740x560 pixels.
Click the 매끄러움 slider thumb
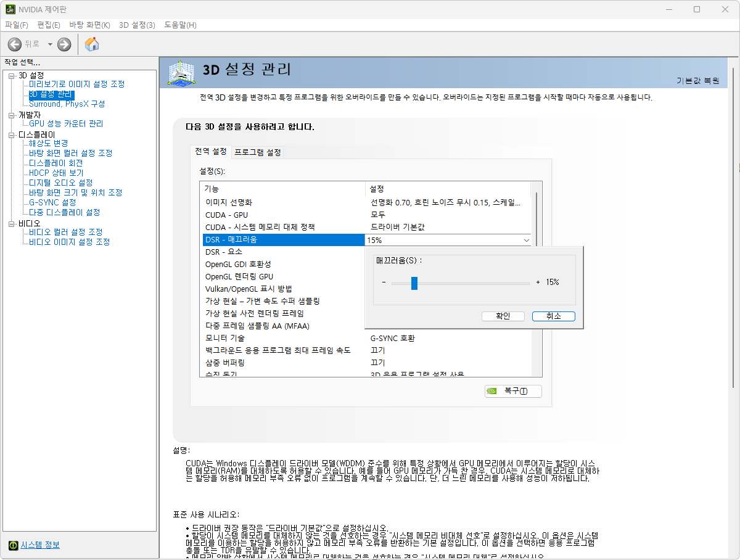(x=414, y=282)
